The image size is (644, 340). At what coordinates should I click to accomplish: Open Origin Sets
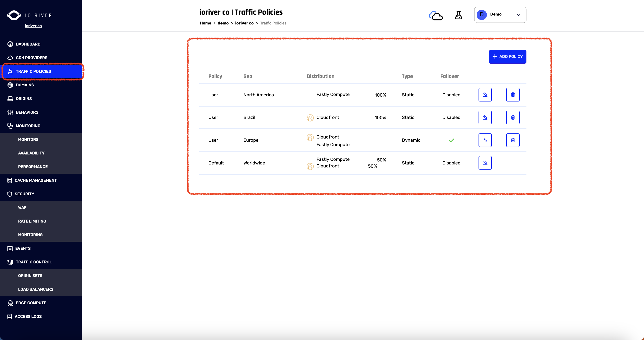click(x=30, y=276)
